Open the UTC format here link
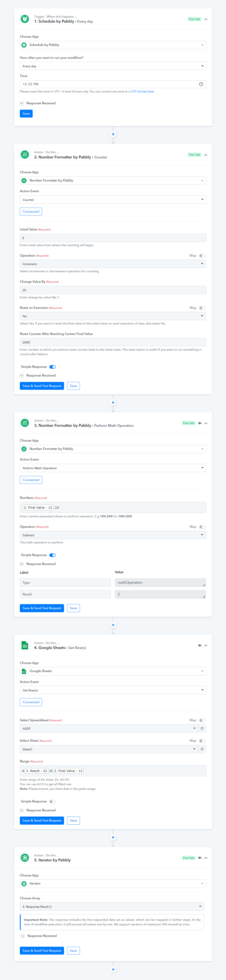This screenshot has width=226, height=980. pos(143,91)
